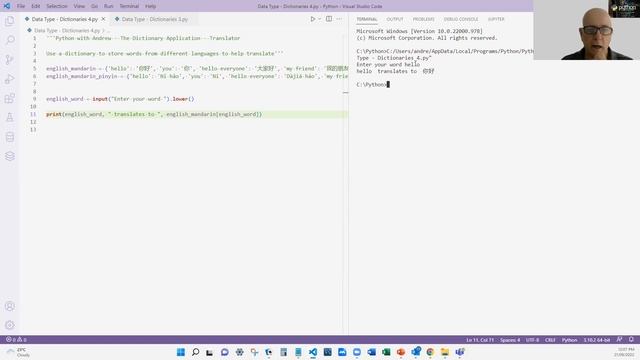Select the PROBLEMS panel tab
640x360 pixels.
[423, 19]
